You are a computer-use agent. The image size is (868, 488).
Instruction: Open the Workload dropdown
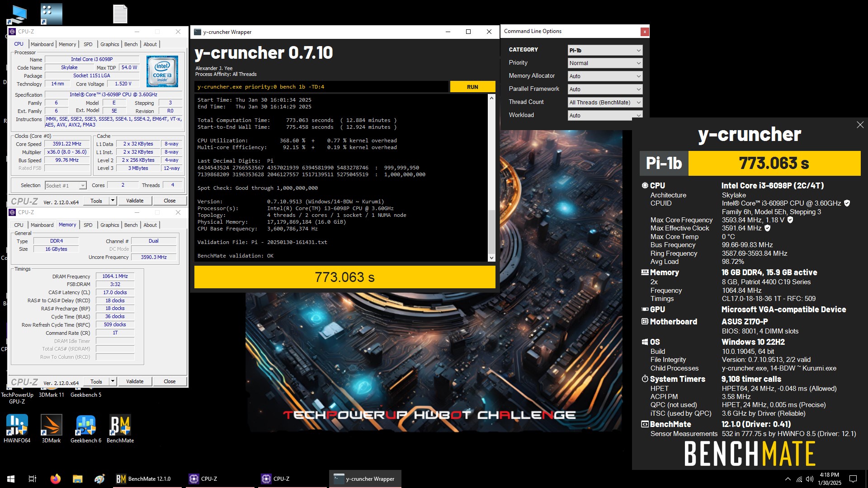605,116
